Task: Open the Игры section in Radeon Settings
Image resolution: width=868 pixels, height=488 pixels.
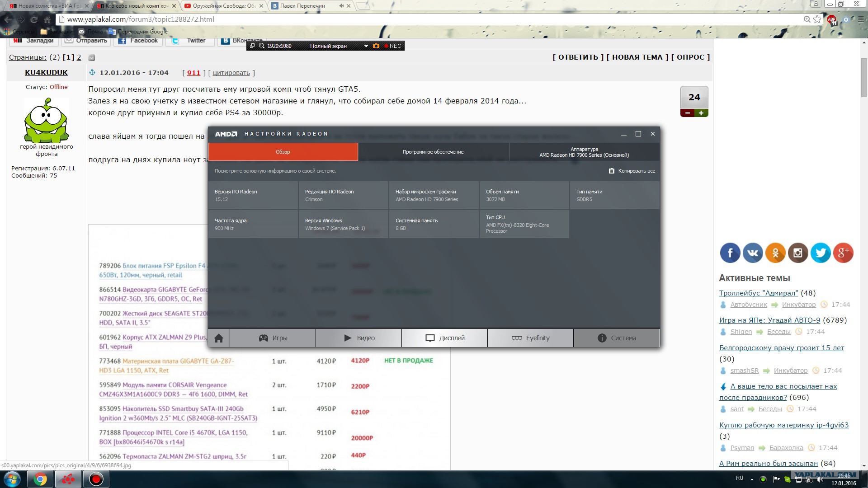Action: coord(273,338)
